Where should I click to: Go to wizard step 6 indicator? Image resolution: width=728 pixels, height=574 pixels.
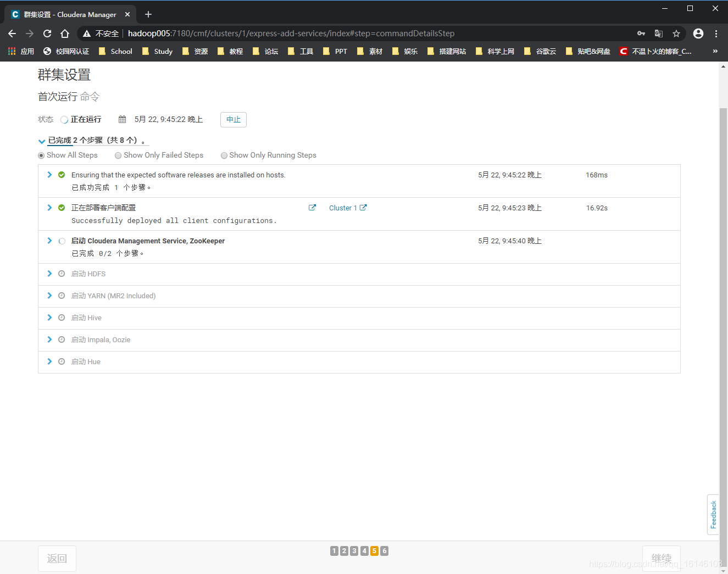point(385,551)
